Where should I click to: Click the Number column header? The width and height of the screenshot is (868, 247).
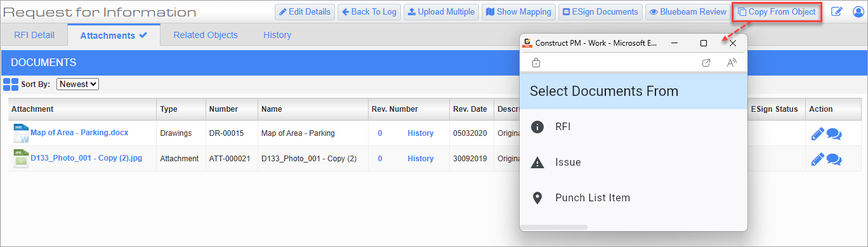tap(232, 109)
